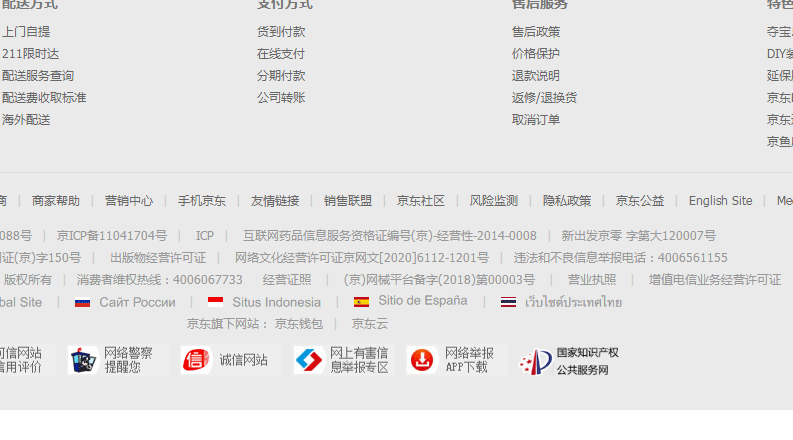793x440 pixels.
Task: Visit Situs Indonesia site
Action: (277, 302)
